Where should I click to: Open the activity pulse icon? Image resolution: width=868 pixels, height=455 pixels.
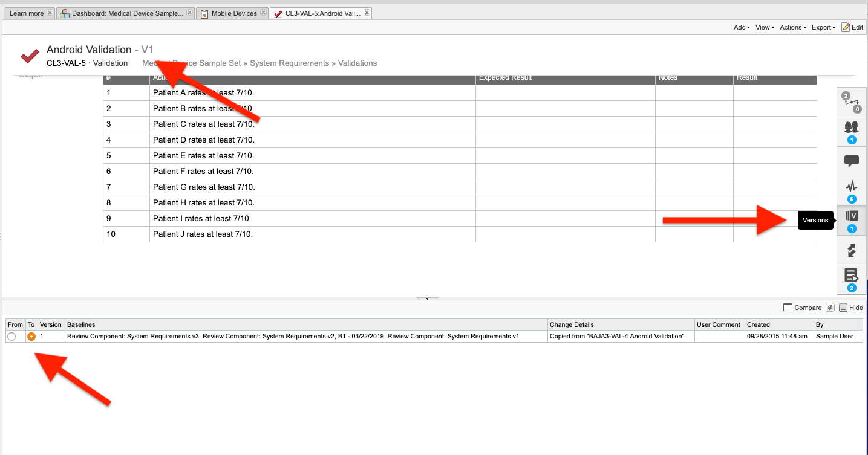(852, 191)
